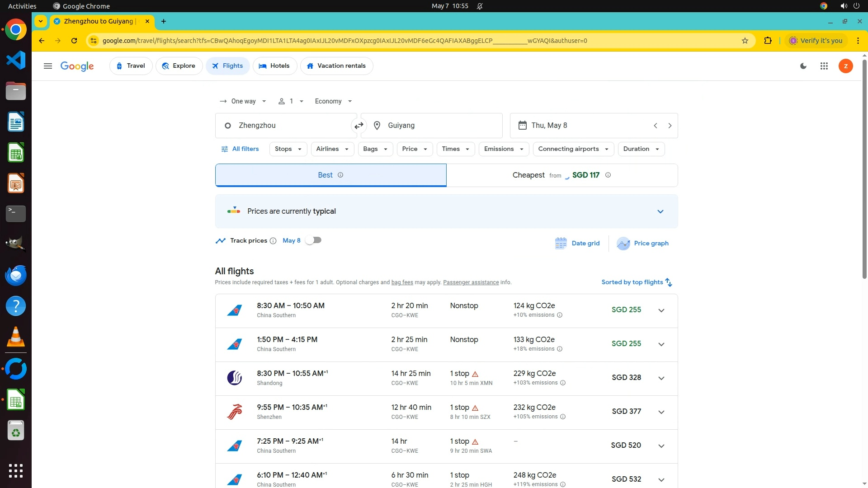Image resolution: width=868 pixels, height=488 pixels.
Task: Open the Stops filter dropdown
Action: tap(288, 149)
